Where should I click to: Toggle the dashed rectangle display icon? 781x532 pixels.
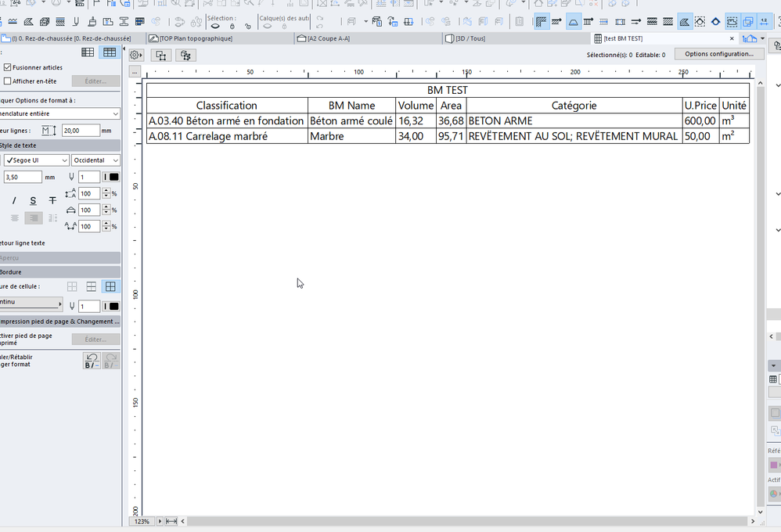[732, 21]
